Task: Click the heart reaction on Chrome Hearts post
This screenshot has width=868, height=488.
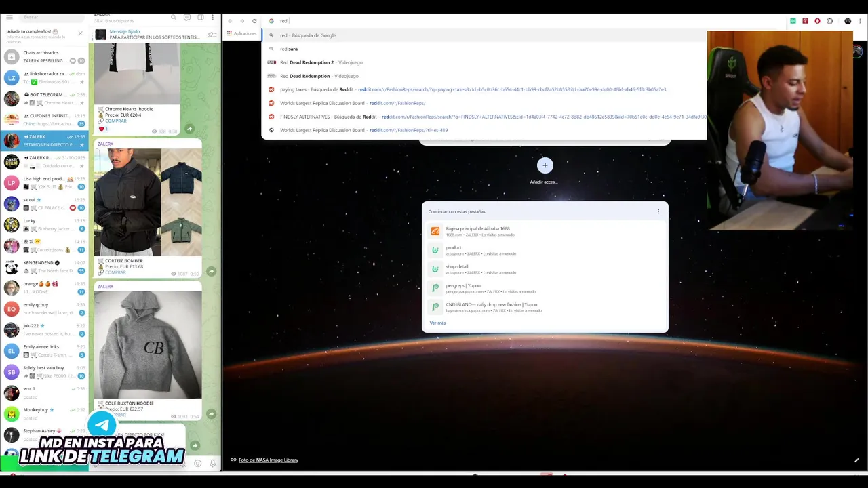Action: (x=103, y=129)
